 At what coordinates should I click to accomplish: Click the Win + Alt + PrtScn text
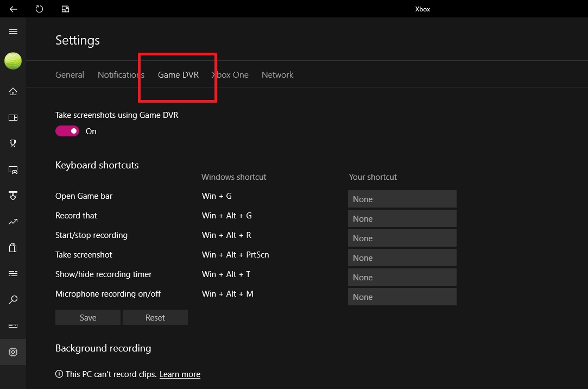(236, 255)
